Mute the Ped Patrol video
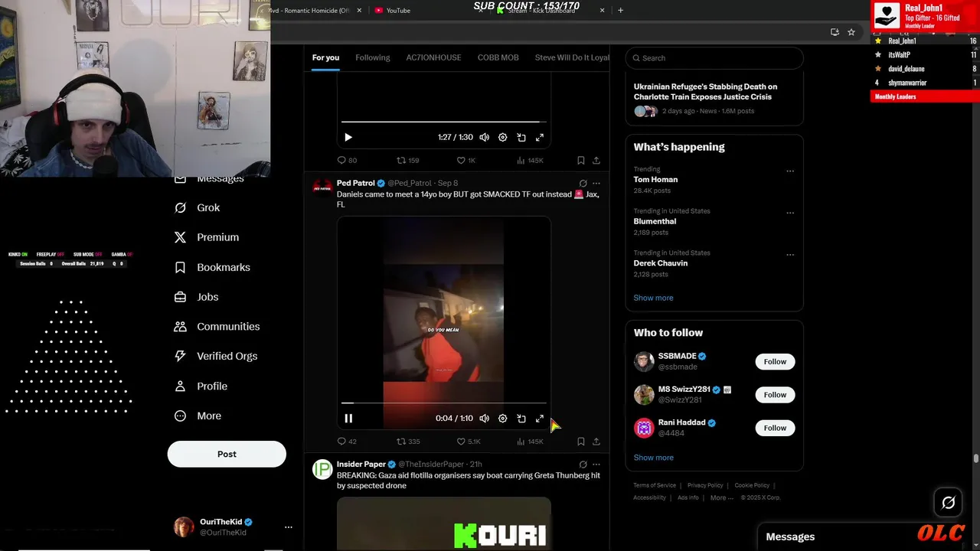The height and width of the screenshot is (551, 980). pyautogui.click(x=484, y=419)
